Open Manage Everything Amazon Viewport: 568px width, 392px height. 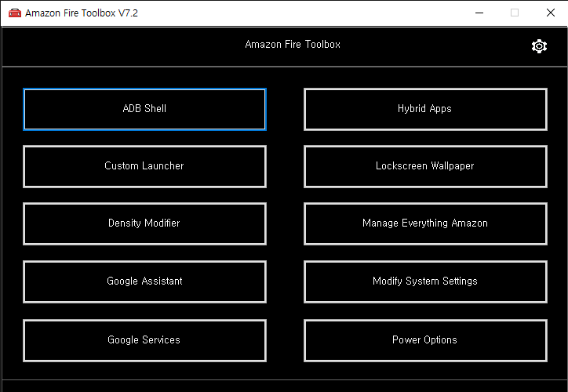pos(425,223)
